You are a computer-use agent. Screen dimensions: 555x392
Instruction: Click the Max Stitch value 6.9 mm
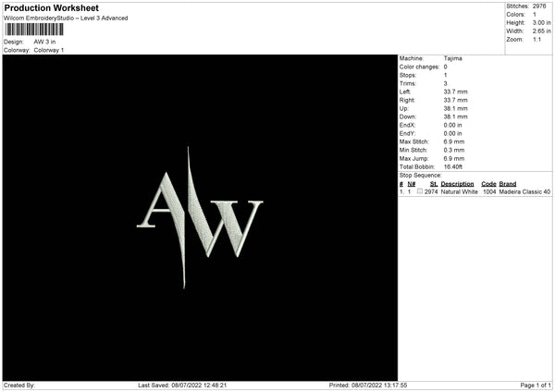point(454,141)
